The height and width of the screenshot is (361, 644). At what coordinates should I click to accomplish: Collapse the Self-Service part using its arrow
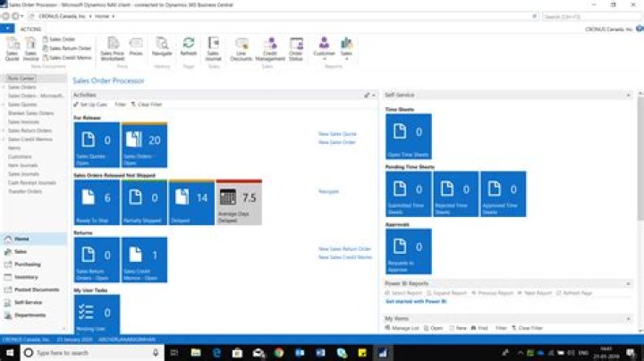click(x=628, y=96)
